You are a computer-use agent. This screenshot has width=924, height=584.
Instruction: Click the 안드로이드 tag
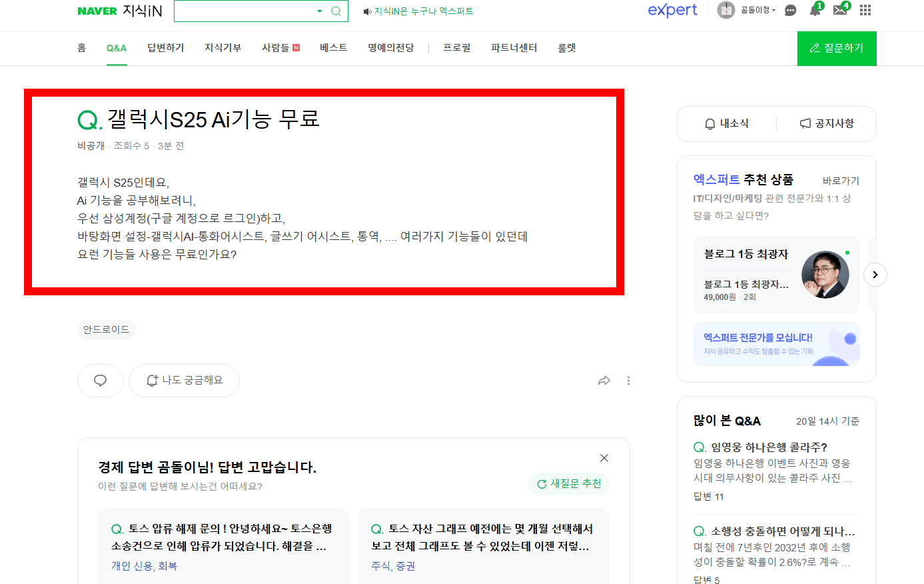tap(107, 330)
